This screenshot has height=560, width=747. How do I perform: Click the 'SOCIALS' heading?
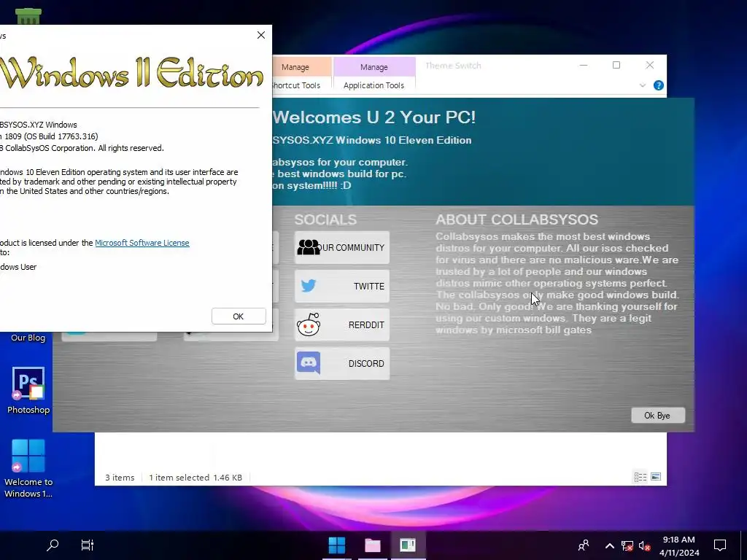pyautogui.click(x=325, y=219)
